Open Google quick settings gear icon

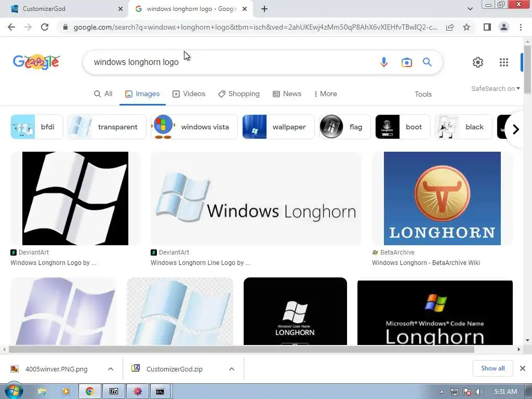(478, 62)
